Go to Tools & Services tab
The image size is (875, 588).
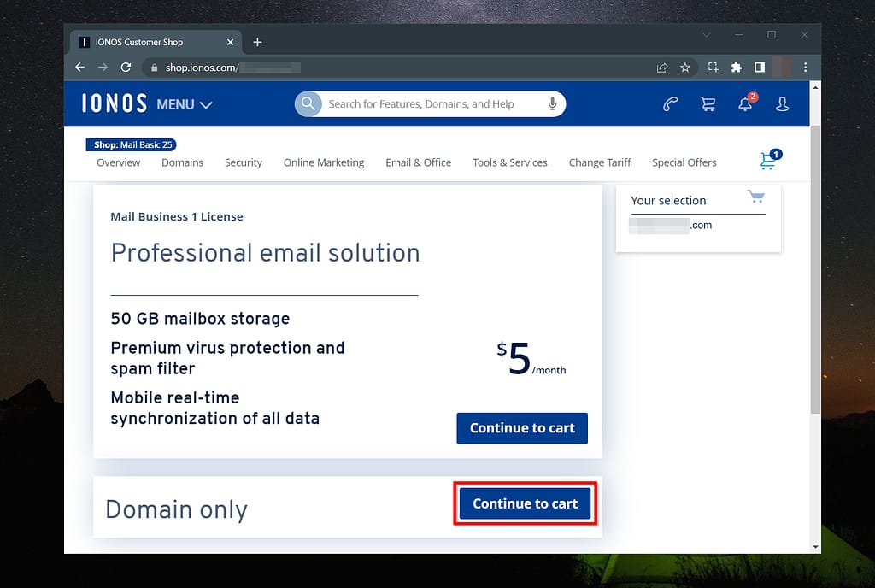(x=510, y=162)
